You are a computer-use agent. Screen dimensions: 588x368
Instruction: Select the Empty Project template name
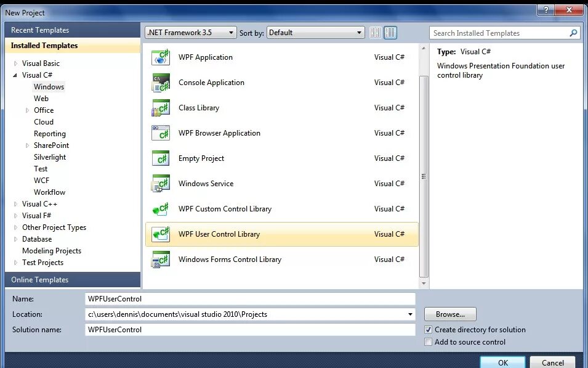201,158
